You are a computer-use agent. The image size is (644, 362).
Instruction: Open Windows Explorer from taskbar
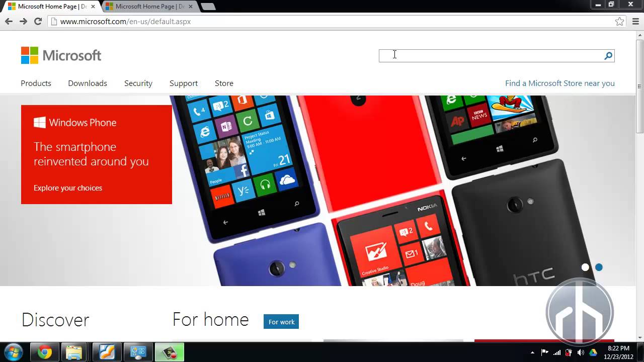74,352
